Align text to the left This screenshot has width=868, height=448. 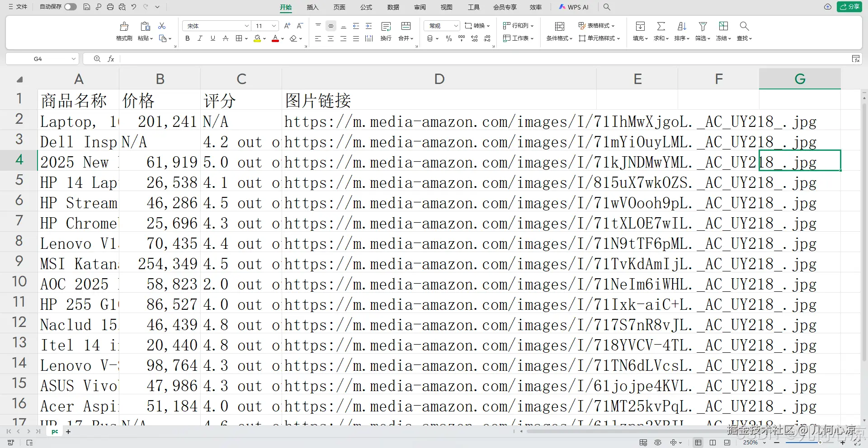pyautogui.click(x=318, y=39)
